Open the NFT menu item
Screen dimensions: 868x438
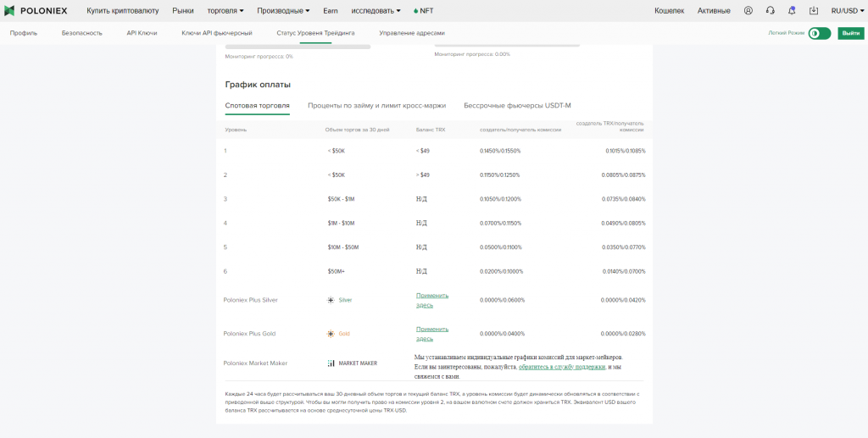click(423, 11)
